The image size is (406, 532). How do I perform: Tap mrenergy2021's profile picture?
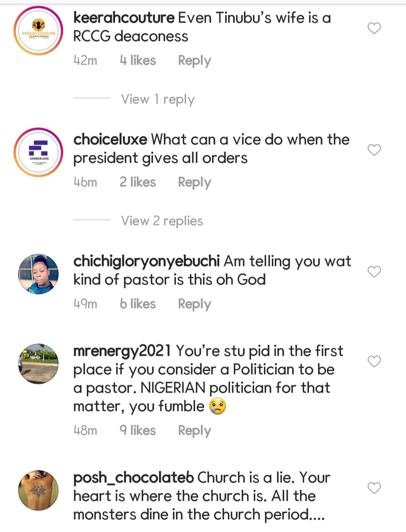(x=38, y=363)
